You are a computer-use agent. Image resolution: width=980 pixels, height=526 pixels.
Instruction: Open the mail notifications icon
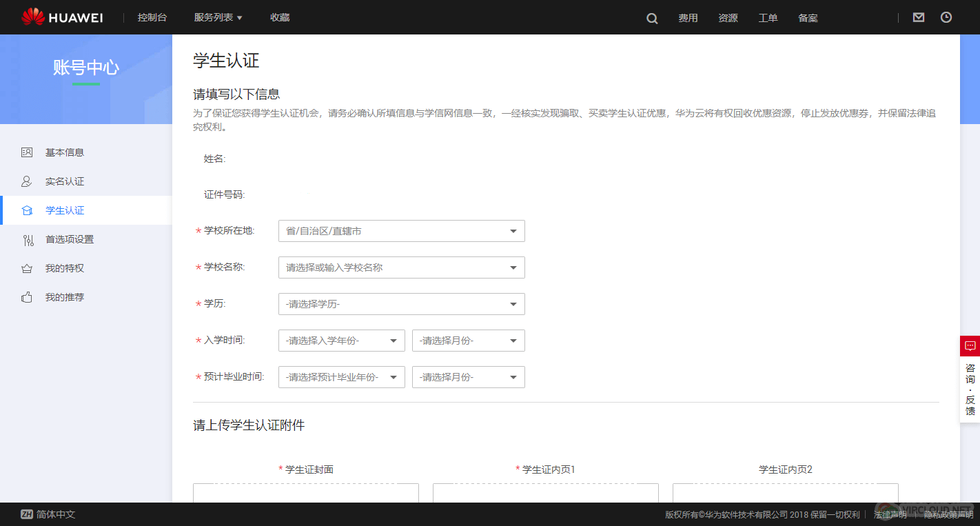coord(918,17)
